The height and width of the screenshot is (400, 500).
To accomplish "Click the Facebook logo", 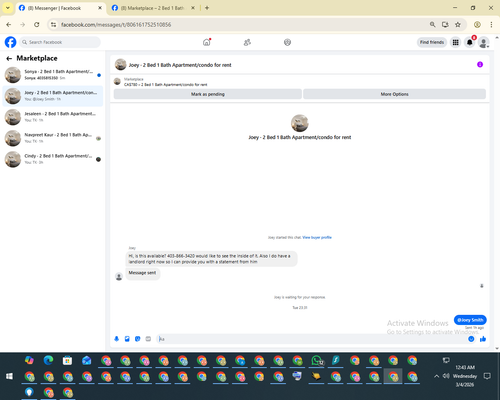I will point(10,42).
